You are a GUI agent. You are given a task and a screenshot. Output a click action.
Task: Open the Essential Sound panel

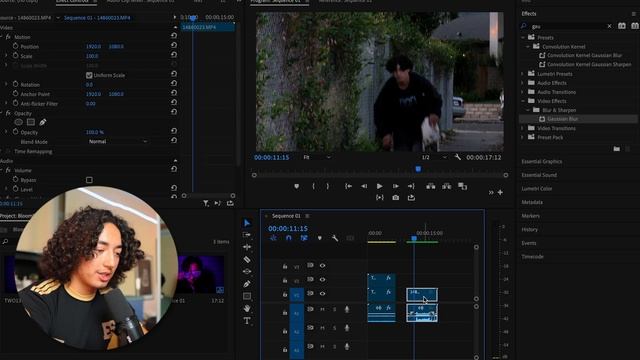tap(539, 175)
